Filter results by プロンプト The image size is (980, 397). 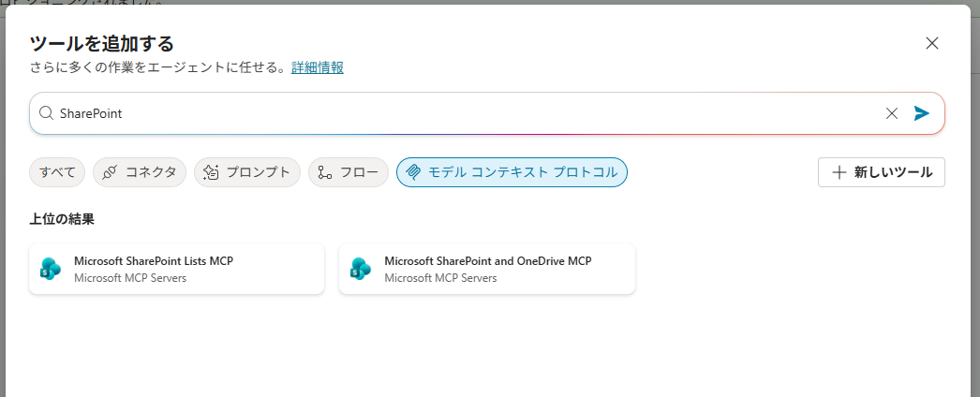point(247,172)
